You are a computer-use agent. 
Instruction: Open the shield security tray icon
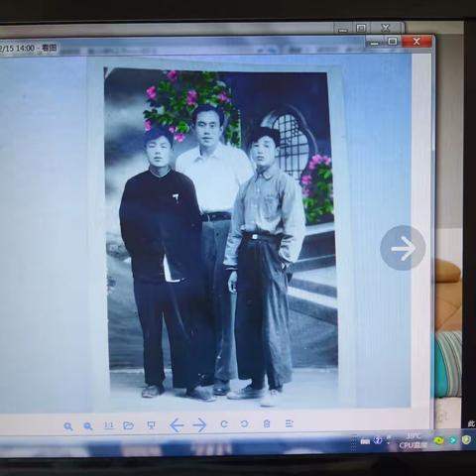click(466, 439)
